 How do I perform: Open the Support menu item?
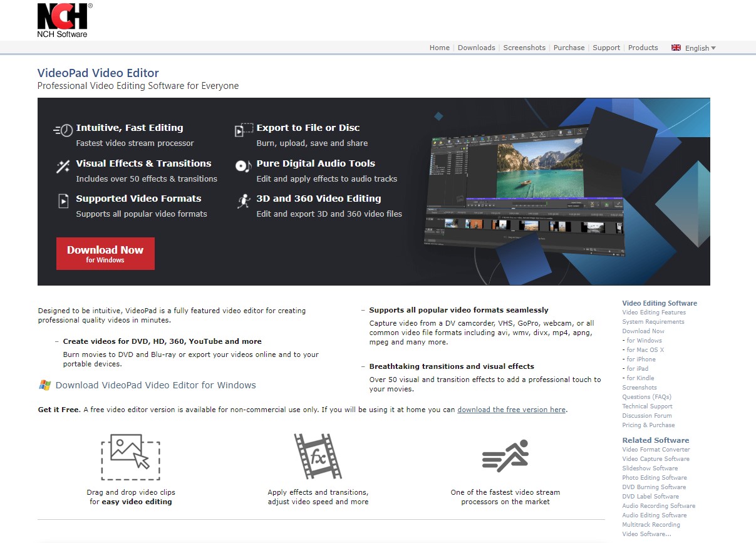(606, 48)
